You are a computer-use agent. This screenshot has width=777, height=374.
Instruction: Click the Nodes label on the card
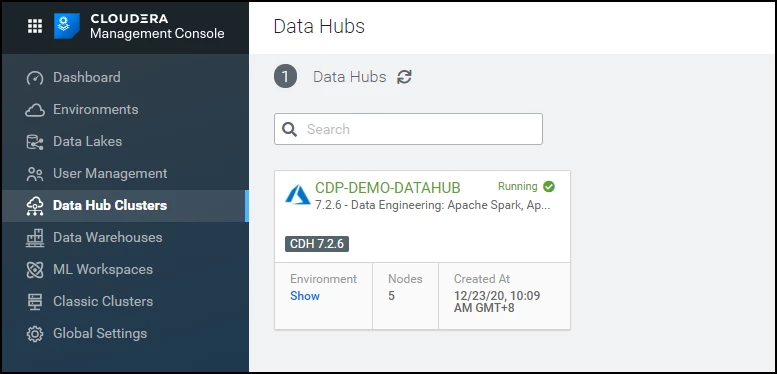click(405, 279)
